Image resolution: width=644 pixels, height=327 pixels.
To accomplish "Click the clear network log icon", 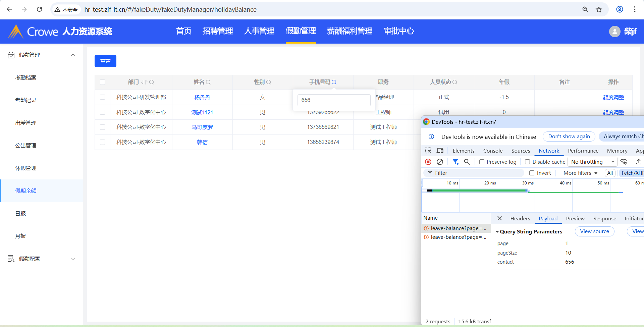I will click(440, 162).
